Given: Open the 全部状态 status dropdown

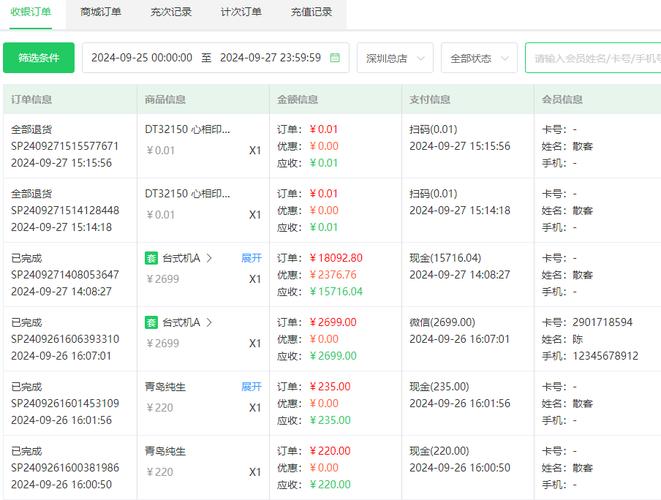Looking at the screenshot, I should pyautogui.click(x=479, y=58).
